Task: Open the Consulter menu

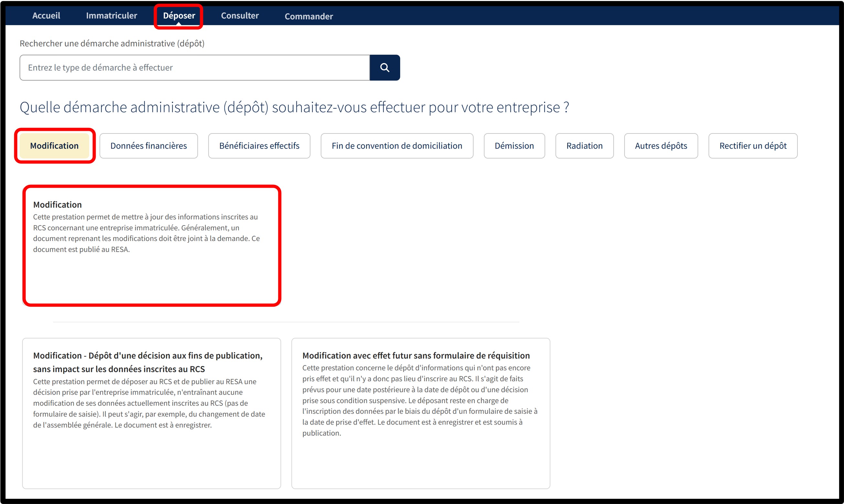Action: 240,16
